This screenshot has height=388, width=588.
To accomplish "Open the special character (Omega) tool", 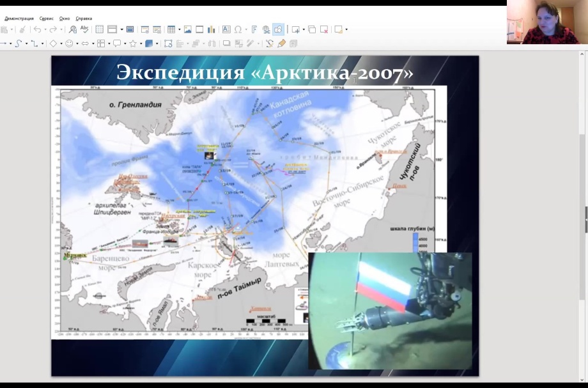I will pyautogui.click(x=238, y=29).
